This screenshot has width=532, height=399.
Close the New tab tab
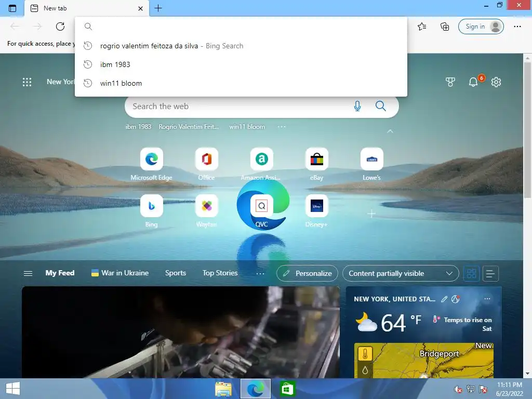point(140,8)
